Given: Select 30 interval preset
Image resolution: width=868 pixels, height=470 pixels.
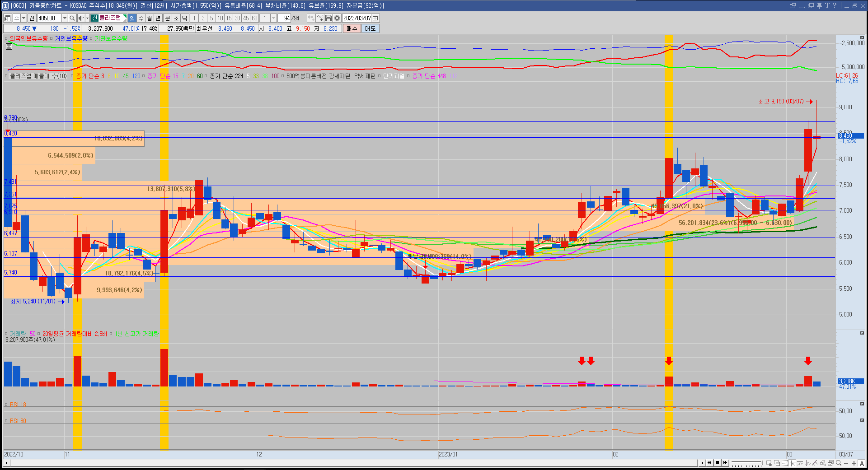Looking at the screenshot, I should (x=237, y=18).
